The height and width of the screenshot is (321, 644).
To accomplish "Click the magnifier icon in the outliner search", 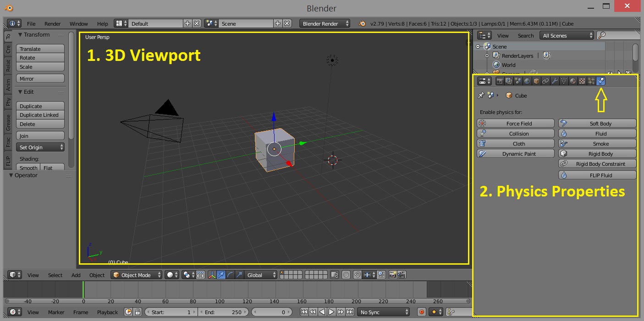I will pyautogui.click(x=602, y=35).
